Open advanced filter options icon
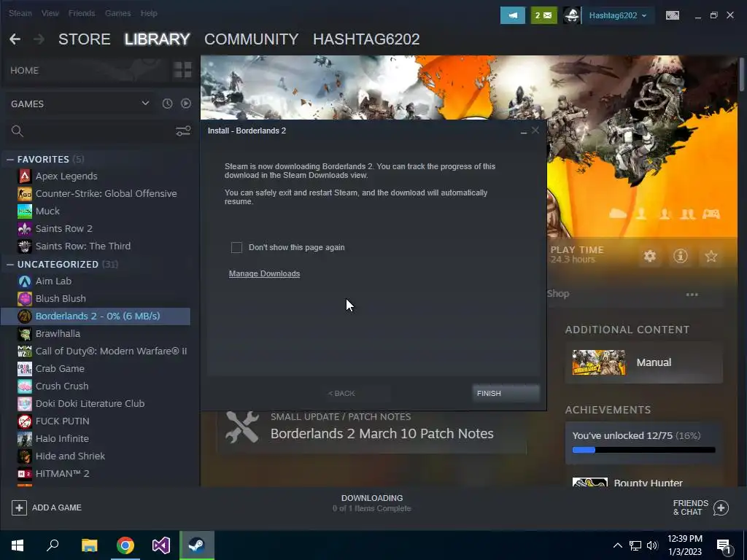The image size is (747, 560). 183,131
